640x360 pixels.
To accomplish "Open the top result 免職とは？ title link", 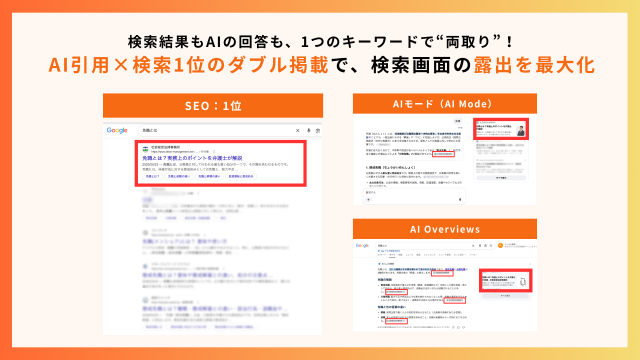I will click(x=192, y=158).
